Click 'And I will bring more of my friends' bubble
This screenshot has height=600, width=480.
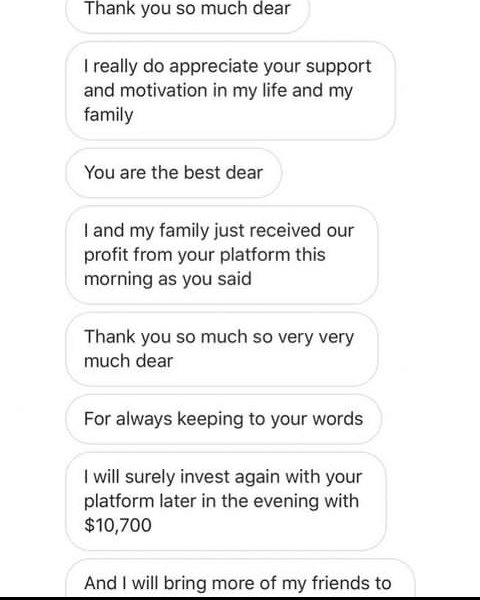coord(240,577)
